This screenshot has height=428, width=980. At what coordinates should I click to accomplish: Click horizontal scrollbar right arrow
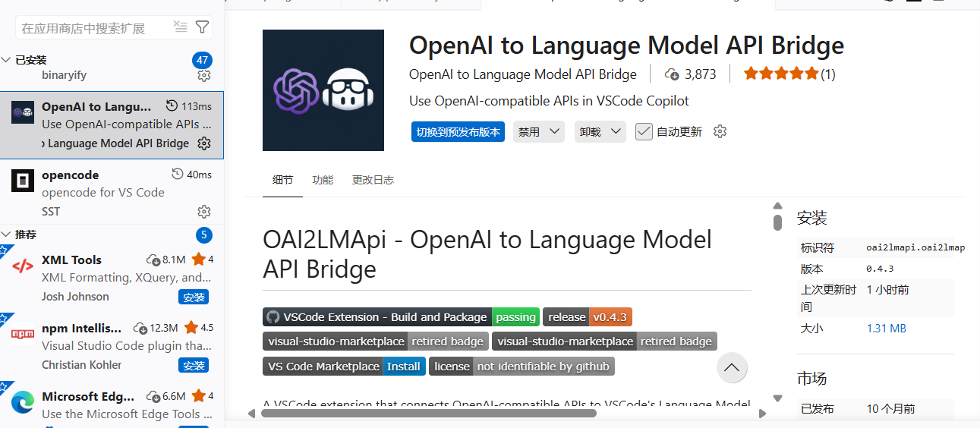[762, 414]
